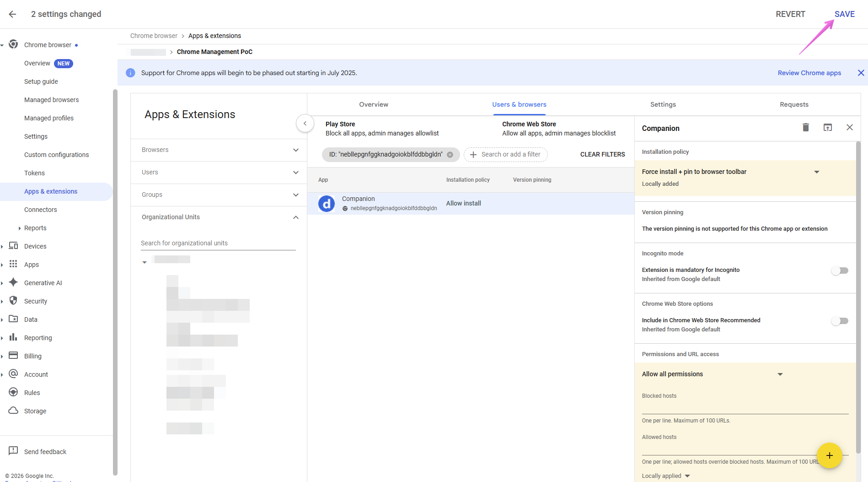
Task: Open the Requests tab
Action: (x=794, y=104)
